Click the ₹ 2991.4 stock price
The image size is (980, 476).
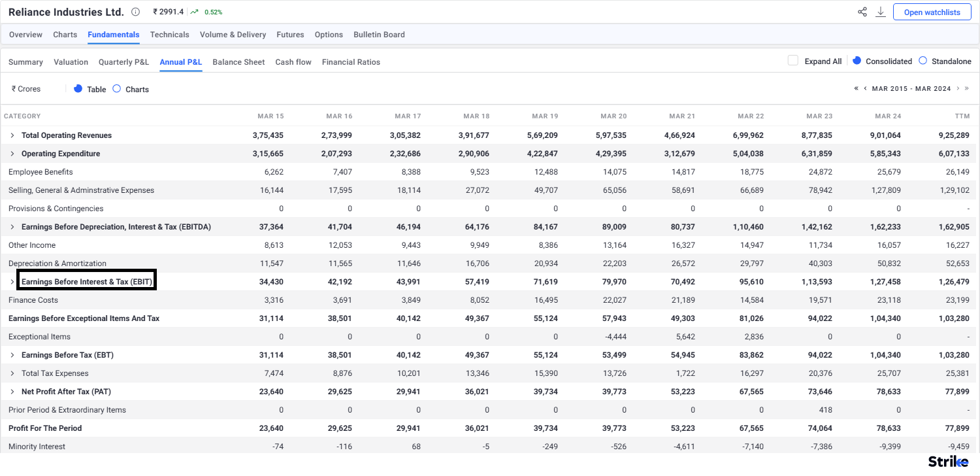tap(168, 12)
